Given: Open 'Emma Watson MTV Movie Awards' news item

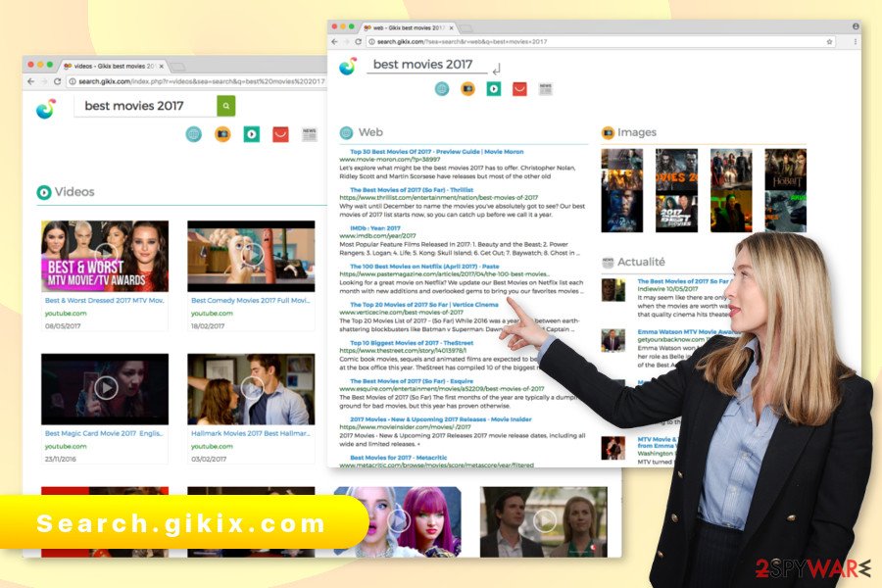Looking at the screenshot, I should [x=689, y=332].
